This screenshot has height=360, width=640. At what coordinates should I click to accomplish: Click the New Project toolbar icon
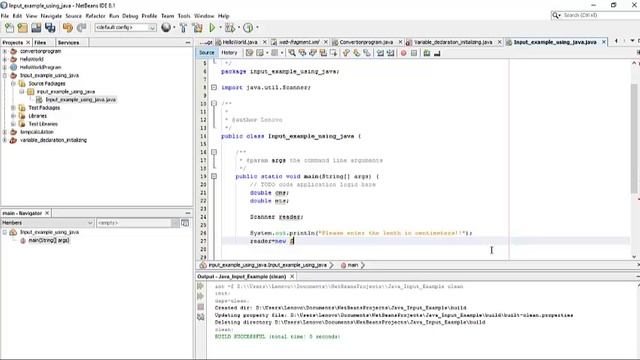22,27
